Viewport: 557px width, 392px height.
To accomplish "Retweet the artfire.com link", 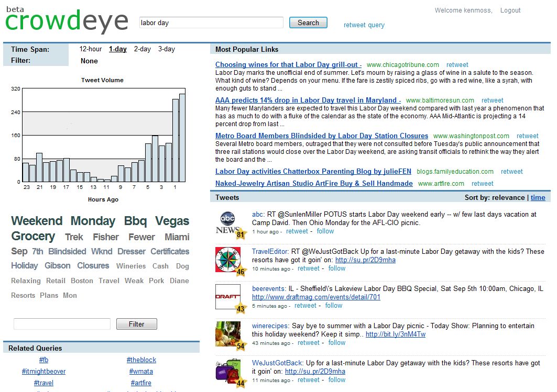I will (483, 184).
